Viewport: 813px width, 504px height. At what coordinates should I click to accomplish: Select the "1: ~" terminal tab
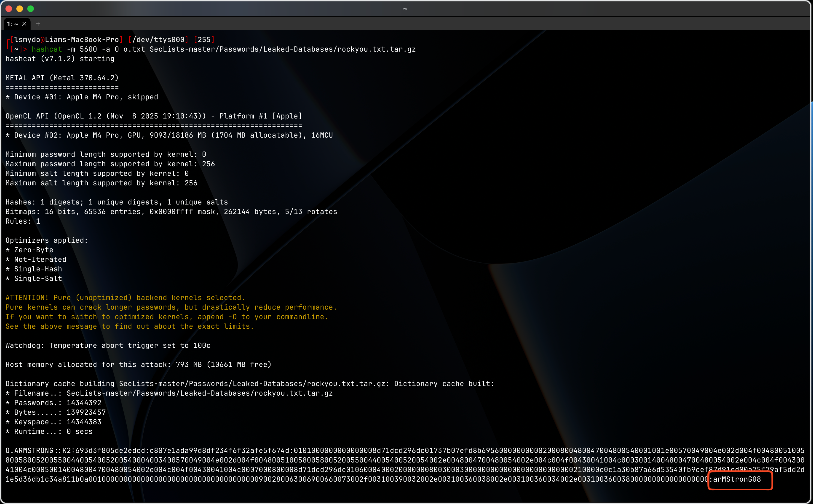click(13, 24)
